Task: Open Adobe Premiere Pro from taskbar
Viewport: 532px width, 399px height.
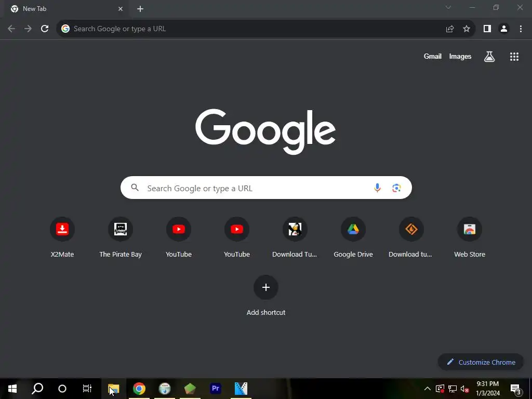Action: tap(216, 389)
